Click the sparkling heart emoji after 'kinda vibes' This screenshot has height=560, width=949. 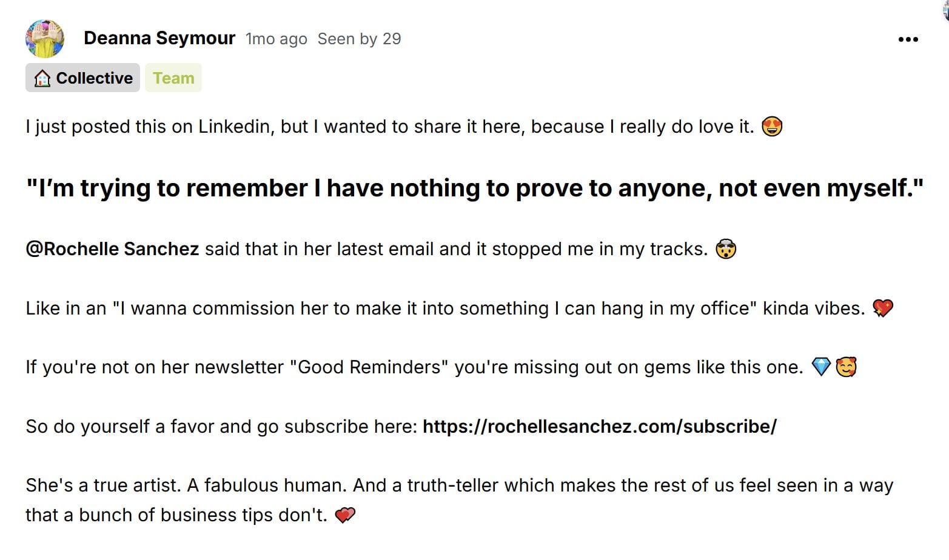tap(884, 308)
